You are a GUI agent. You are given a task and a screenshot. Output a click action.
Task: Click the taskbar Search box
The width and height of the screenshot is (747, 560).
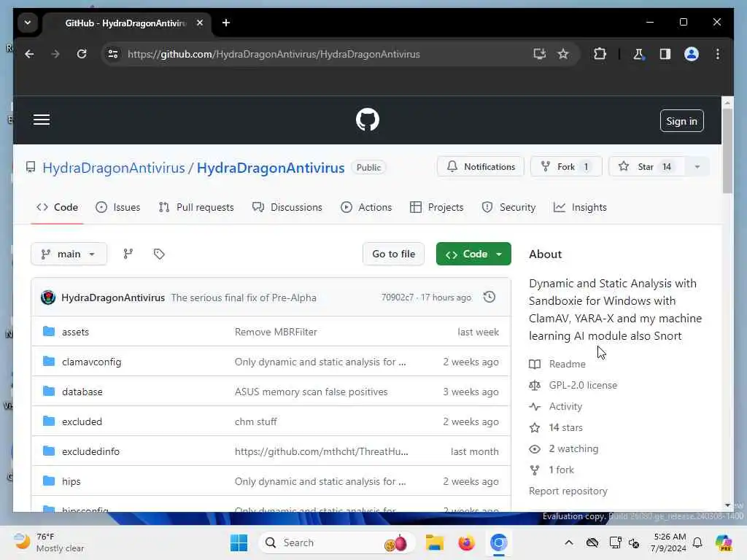coord(336,542)
